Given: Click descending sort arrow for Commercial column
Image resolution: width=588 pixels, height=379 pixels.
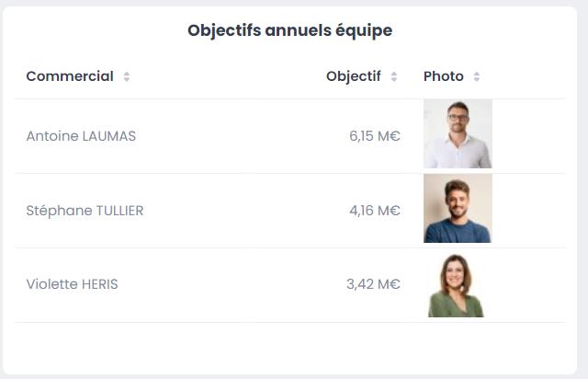Looking at the screenshot, I should 127,80.
